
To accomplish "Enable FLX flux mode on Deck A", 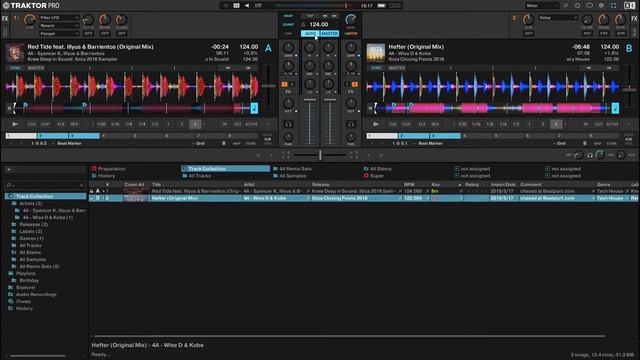I will click(x=61, y=124).
